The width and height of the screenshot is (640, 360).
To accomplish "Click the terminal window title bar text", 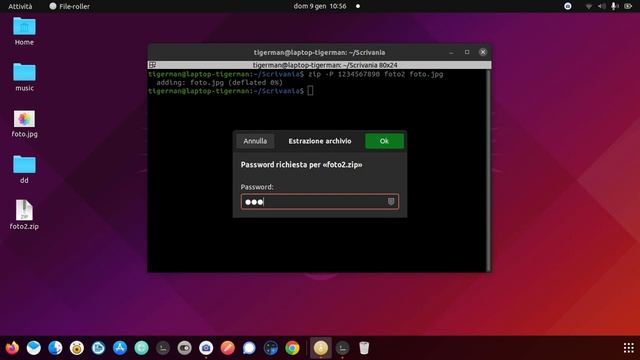I will tap(319, 52).
